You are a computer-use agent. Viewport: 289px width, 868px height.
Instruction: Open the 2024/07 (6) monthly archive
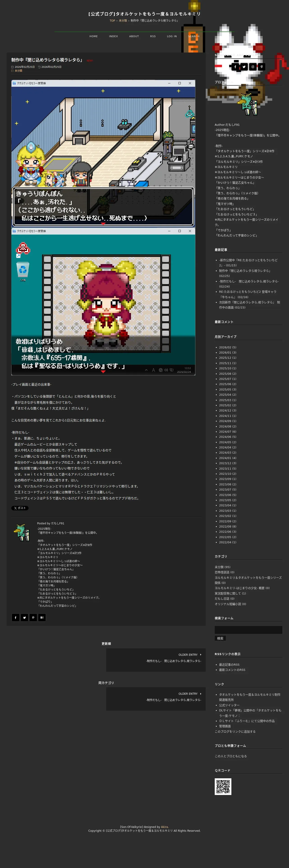(x=227, y=432)
